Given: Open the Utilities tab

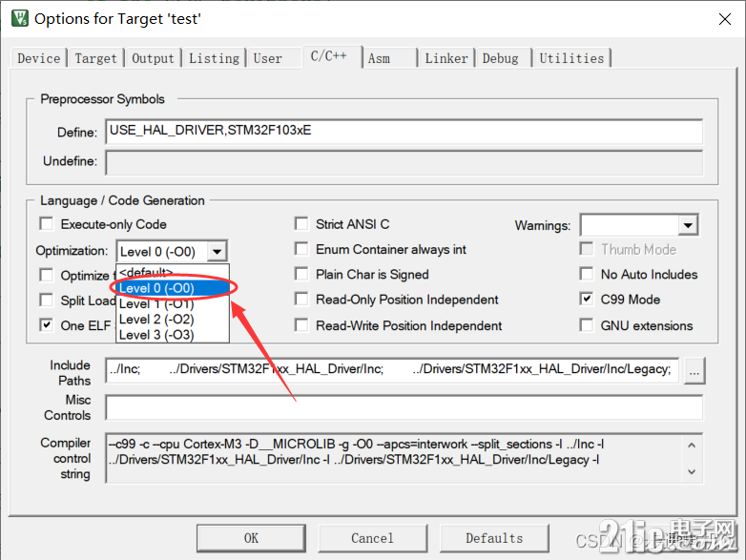Looking at the screenshot, I should point(571,58).
